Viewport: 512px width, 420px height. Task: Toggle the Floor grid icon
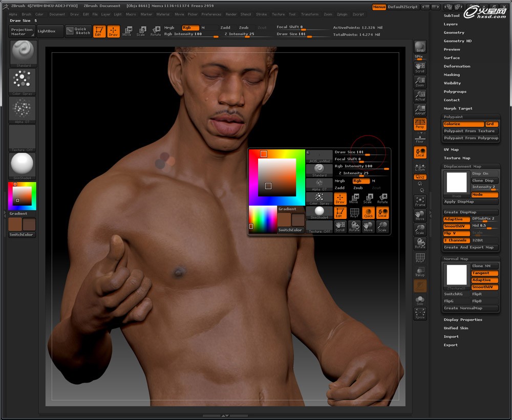click(x=420, y=138)
